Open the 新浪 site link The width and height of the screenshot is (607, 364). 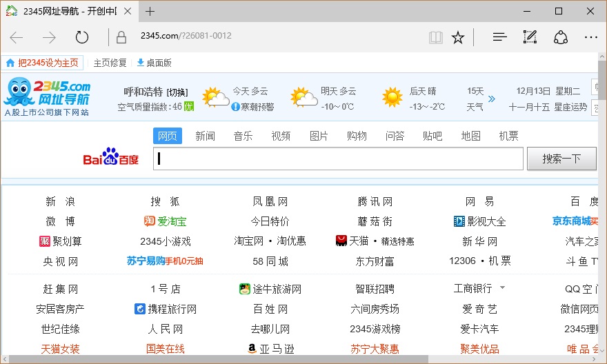tap(61, 201)
